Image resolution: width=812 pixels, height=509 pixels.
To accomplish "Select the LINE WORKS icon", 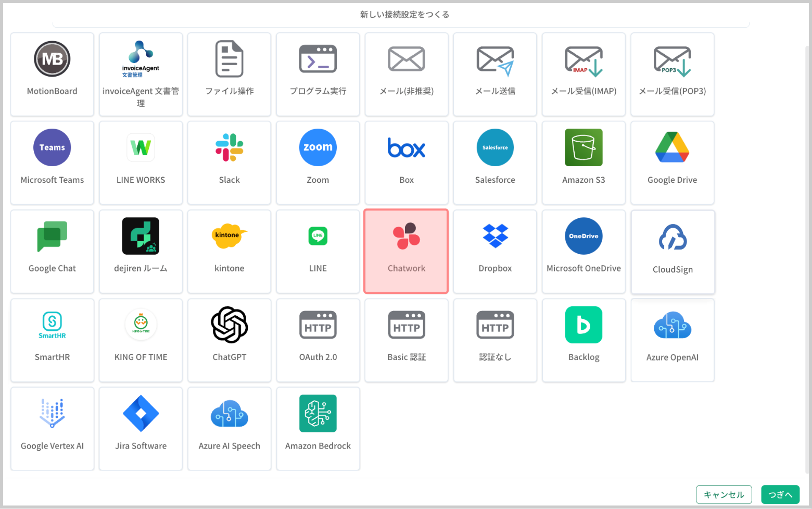I will click(141, 147).
